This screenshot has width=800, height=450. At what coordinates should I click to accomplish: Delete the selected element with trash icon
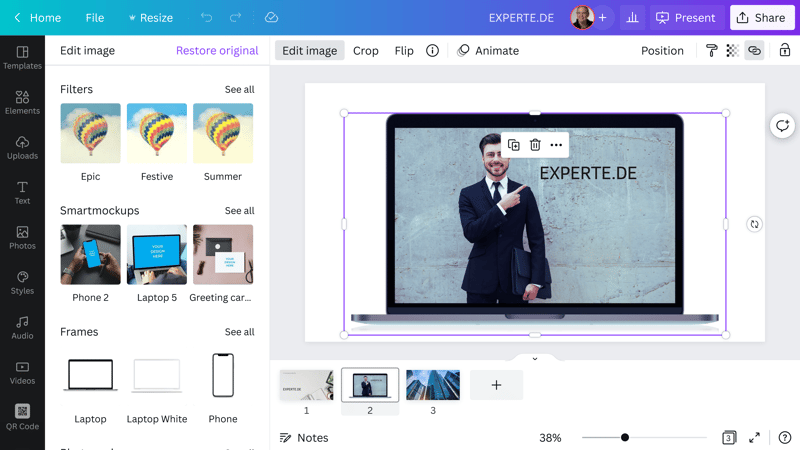pyautogui.click(x=535, y=145)
